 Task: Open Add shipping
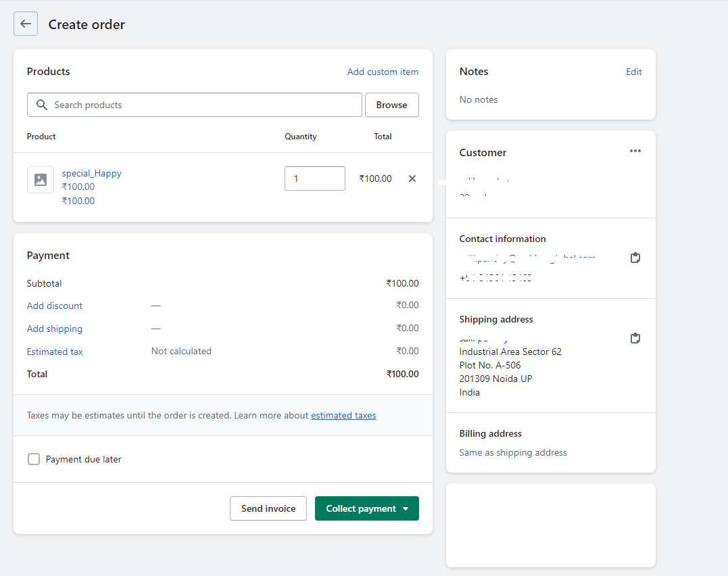pos(54,329)
